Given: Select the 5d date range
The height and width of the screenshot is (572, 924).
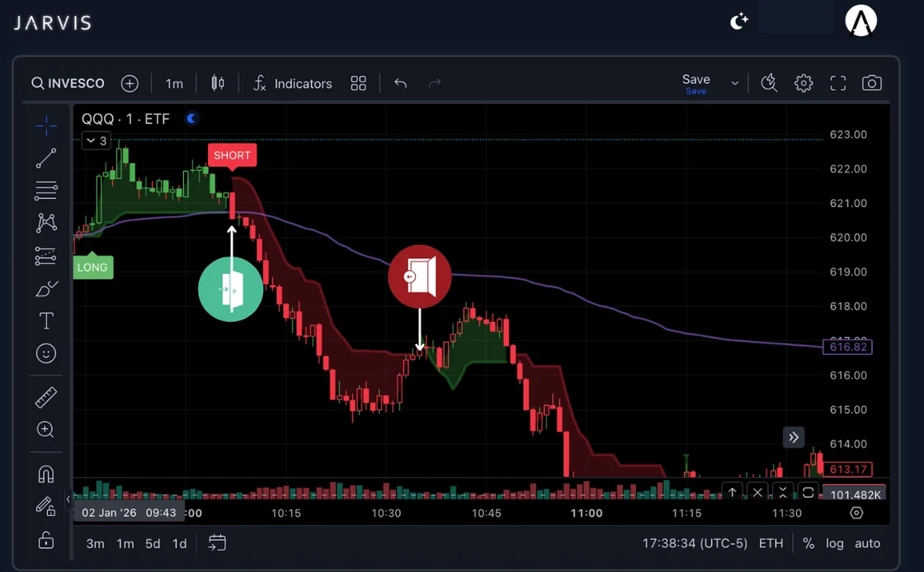Looking at the screenshot, I should point(153,544).
